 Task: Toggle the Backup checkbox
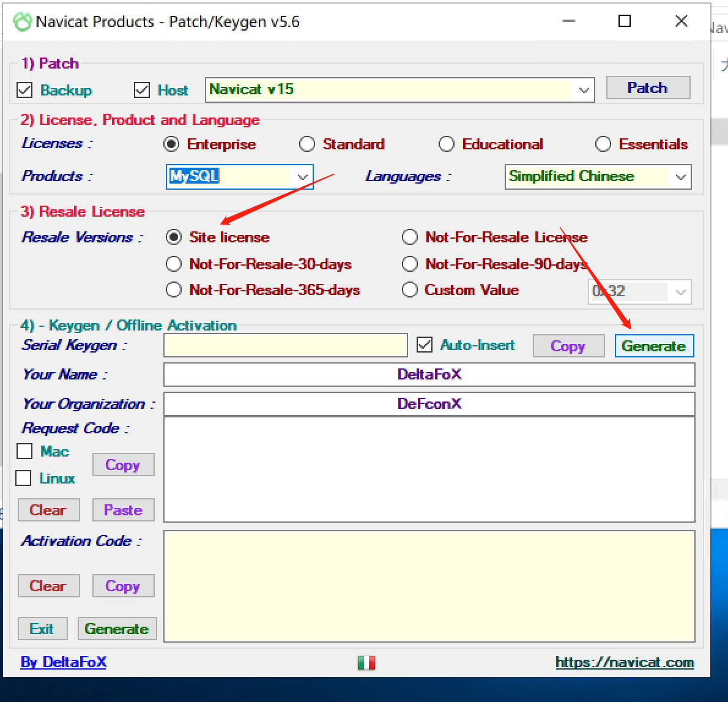(24, 90)
